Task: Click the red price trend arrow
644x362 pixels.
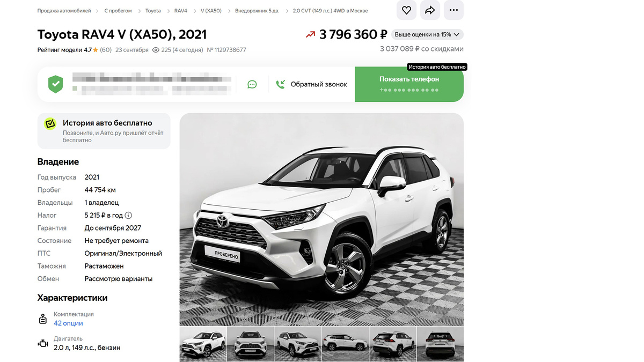Action: tap(310, 35)
